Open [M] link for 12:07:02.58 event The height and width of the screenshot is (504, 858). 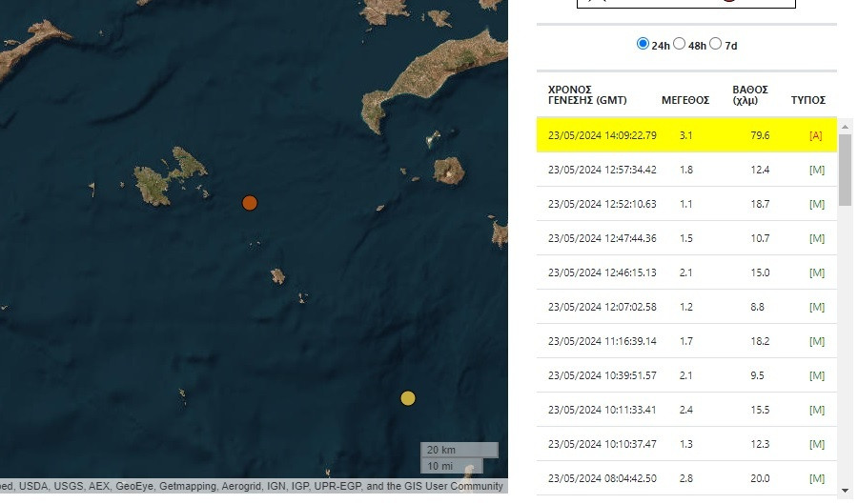click(x=817, y=307)
